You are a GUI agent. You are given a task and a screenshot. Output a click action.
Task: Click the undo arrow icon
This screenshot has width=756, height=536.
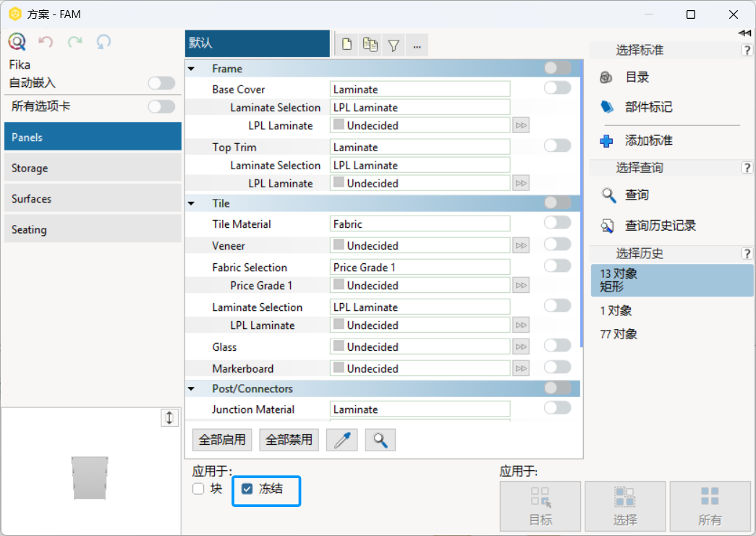(x=46, y=42)
